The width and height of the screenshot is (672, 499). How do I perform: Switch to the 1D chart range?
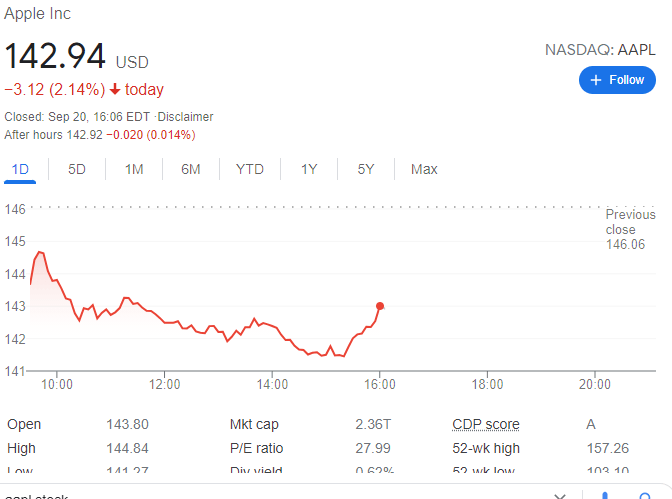(20, 169)
